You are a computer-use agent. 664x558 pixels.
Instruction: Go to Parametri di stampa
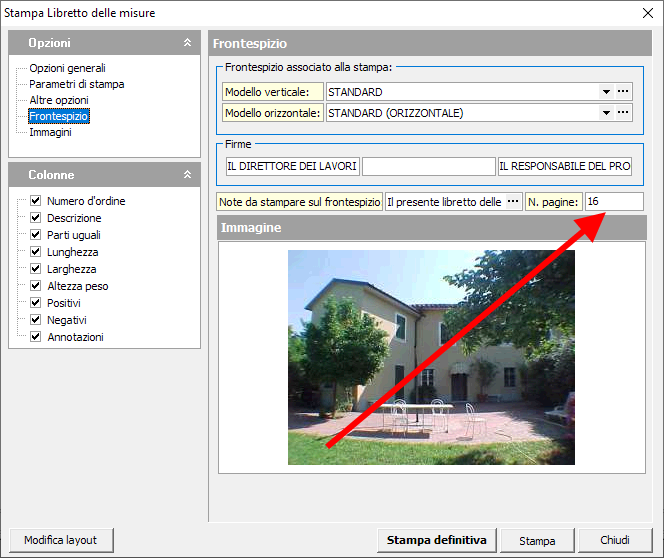[76, 84]
